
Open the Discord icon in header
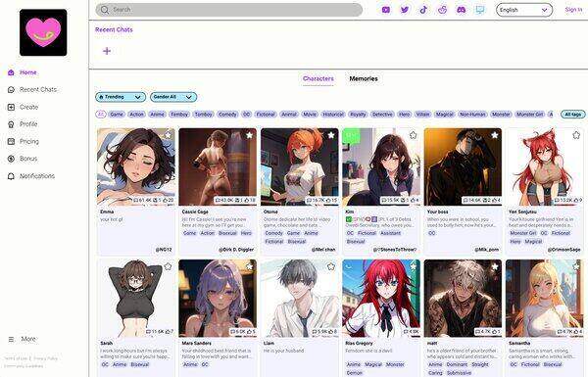pyautogui.click(x=462, y=10)
